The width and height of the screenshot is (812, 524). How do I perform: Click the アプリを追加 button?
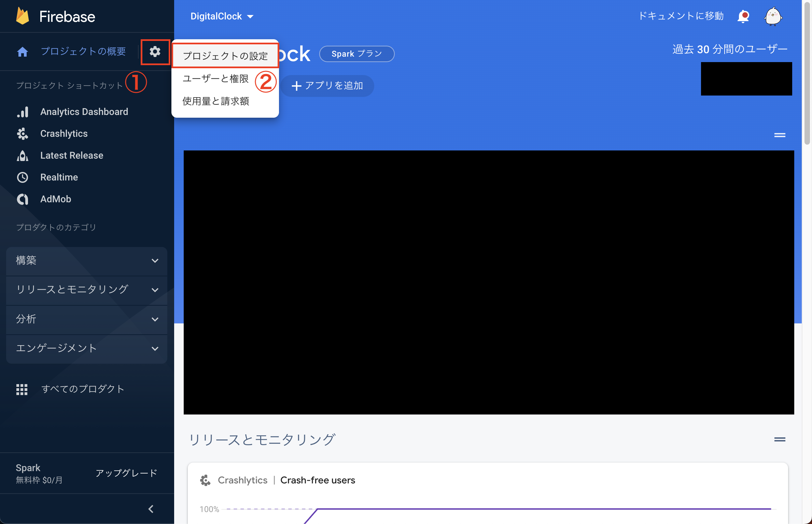click(x=327, y=86)
